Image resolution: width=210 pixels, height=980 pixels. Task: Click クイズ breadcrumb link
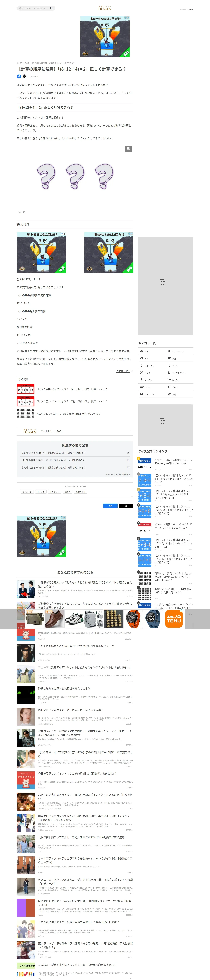pyautogui.click(x=27, y=63)
